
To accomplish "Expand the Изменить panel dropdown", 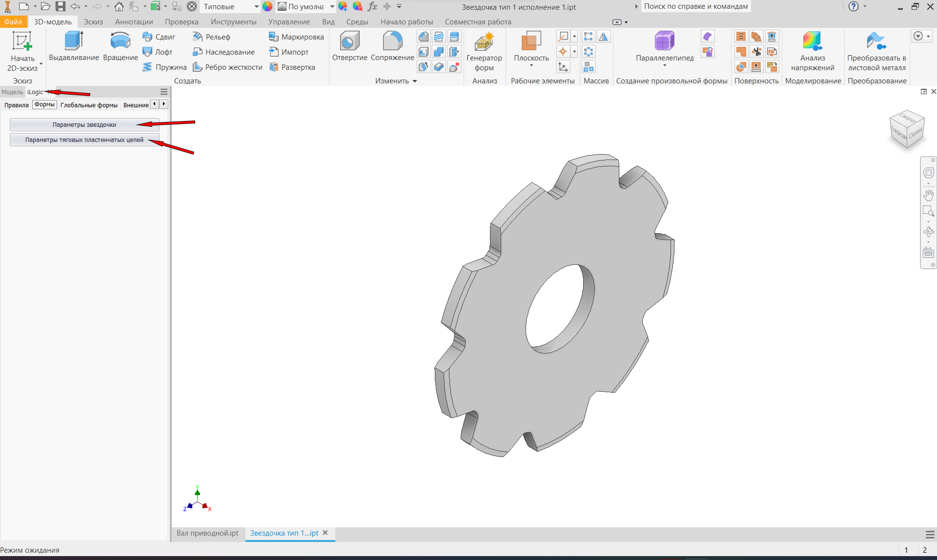I will tap(415, 81).
